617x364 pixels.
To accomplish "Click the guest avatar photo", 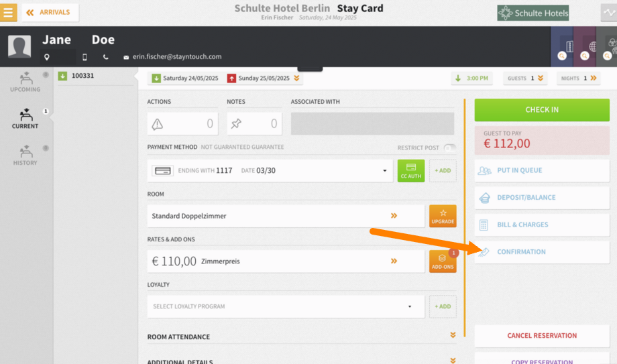I will tap(19, 46).
